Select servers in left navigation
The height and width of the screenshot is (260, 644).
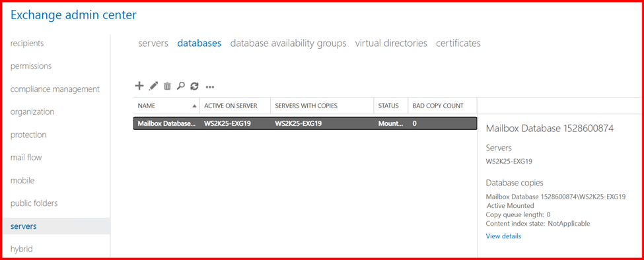(x=57, y=226)
